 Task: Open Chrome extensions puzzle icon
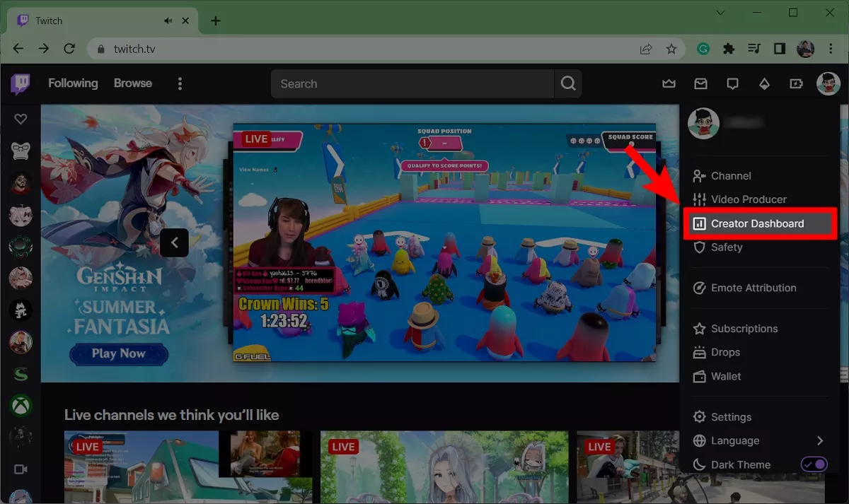(728, 49)
